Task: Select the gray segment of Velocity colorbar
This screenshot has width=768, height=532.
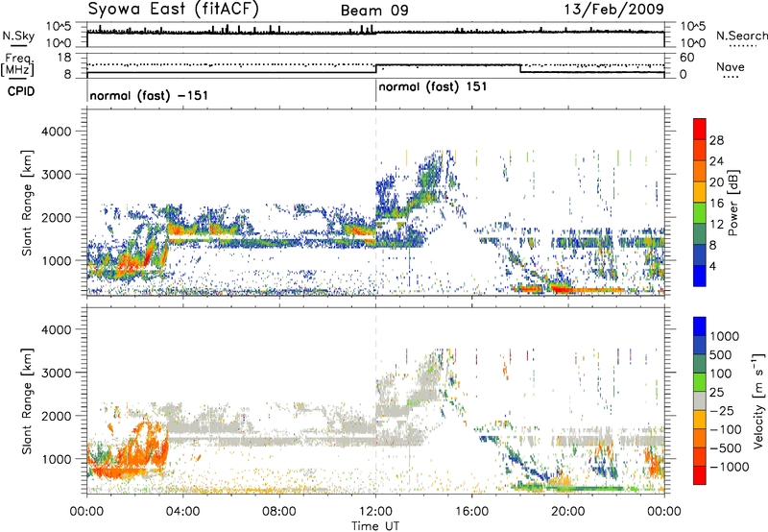Action: pyautogui.click(x=700, y=401)
